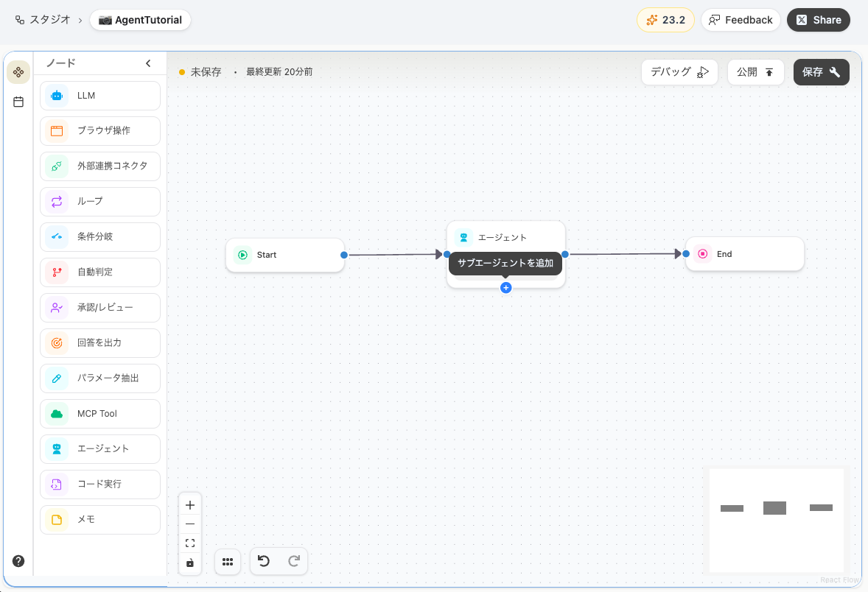Go to スタジオ in breadcrumb
The image size is (868, 592).
coord(43,20)
